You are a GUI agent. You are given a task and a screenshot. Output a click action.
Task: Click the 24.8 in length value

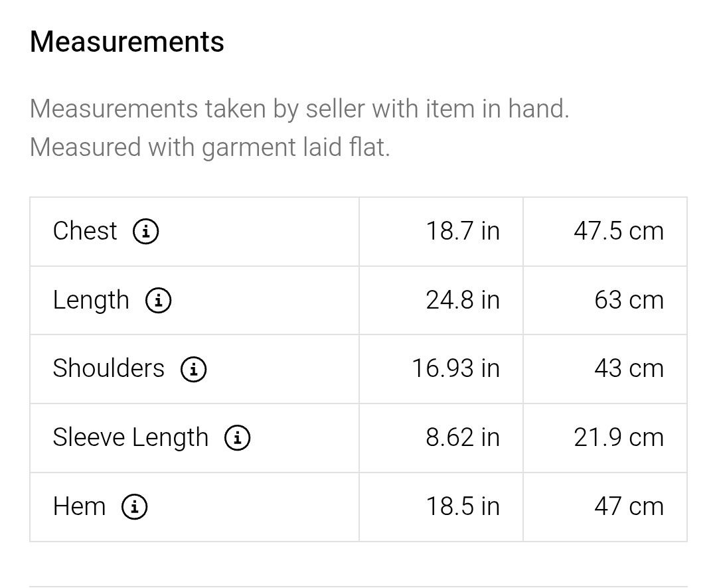[463, 301]
